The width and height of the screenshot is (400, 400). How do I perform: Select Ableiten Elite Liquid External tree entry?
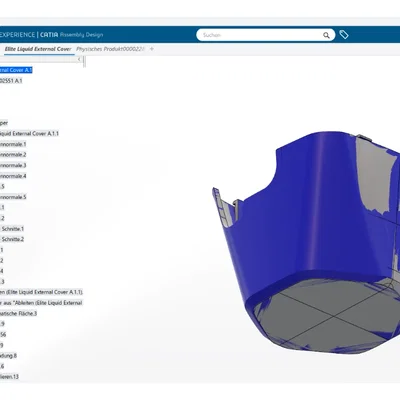pyautogui.click(x=41, y=303)
